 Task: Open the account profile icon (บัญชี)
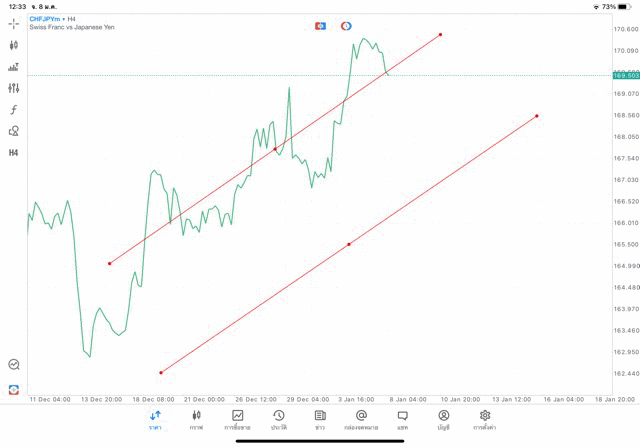click(443, 419)
